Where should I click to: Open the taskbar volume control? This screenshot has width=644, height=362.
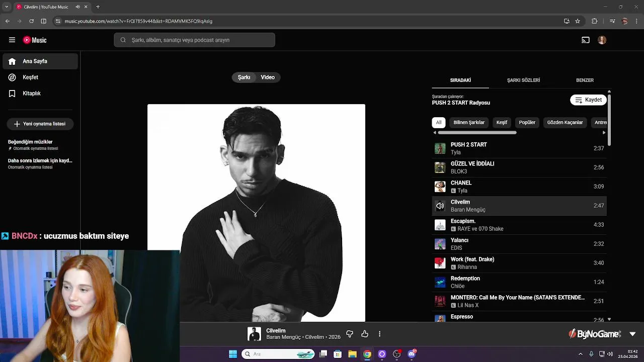click(610, 354)
